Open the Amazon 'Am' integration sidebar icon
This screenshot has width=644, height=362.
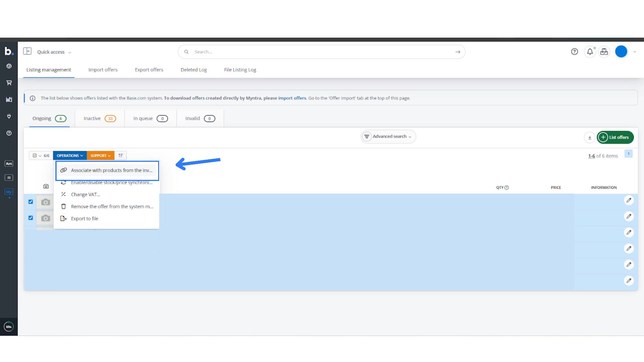click(x=9, y=164)
